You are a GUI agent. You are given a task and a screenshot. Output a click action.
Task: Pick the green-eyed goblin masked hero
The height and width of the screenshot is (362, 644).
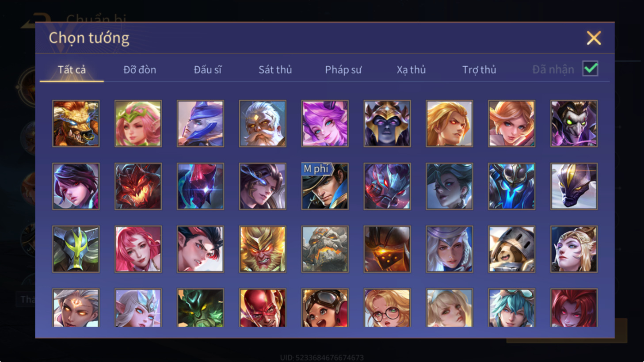[574, 123]
